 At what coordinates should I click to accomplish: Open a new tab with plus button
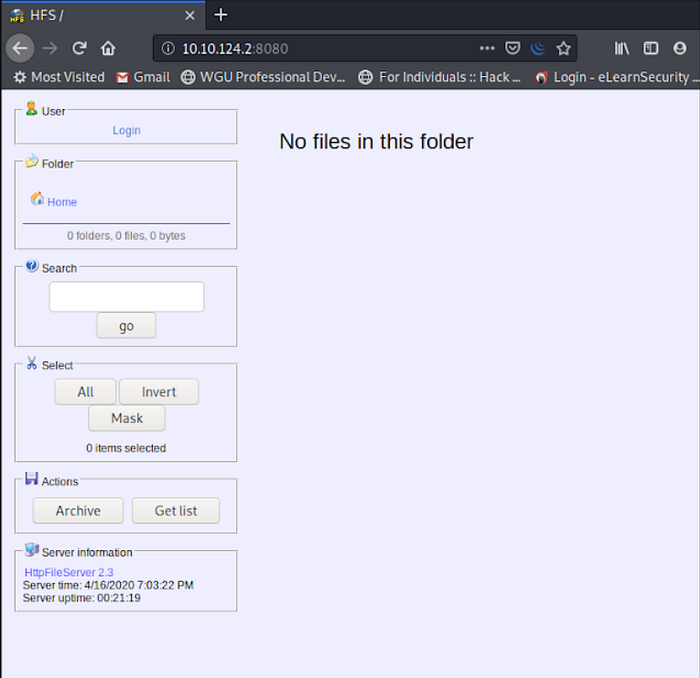click(x=221, y=15)
